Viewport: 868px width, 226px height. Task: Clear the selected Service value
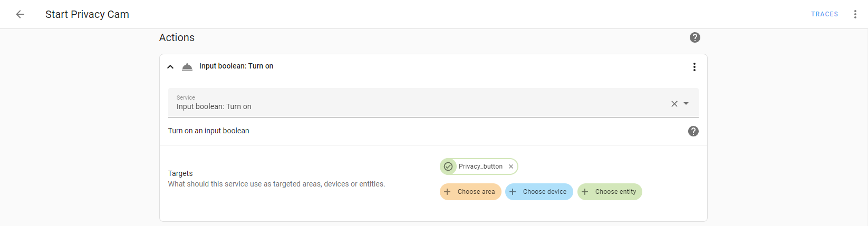tap(674, 104)
